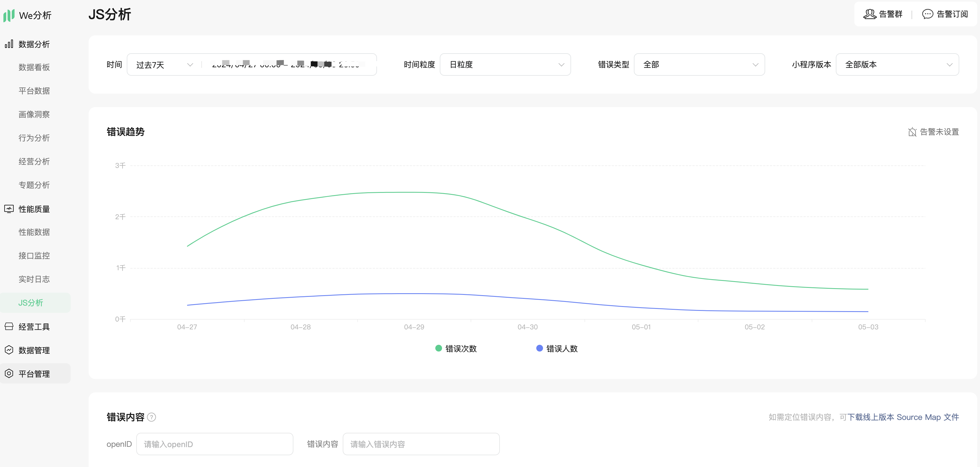
Task: Click the 平台管理 settings icon
Action: 9,373
